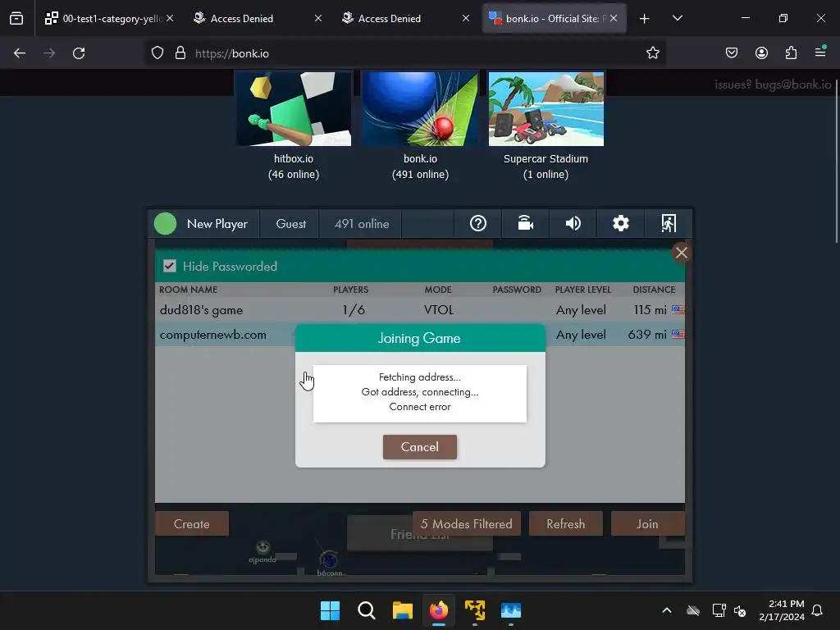Image resolution: width=840 pixels, height=630 pixels.
Task: Open bonk.io settings gear icon
Action: point(620,223)
